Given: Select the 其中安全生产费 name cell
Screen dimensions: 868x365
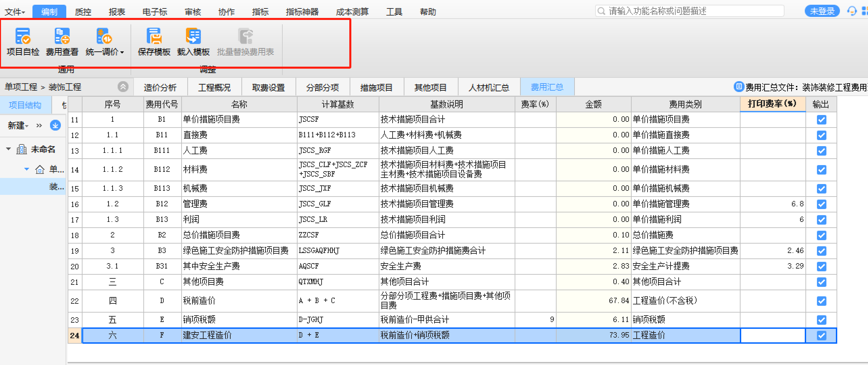Looking at the screenshot, I should click(239, 266).
